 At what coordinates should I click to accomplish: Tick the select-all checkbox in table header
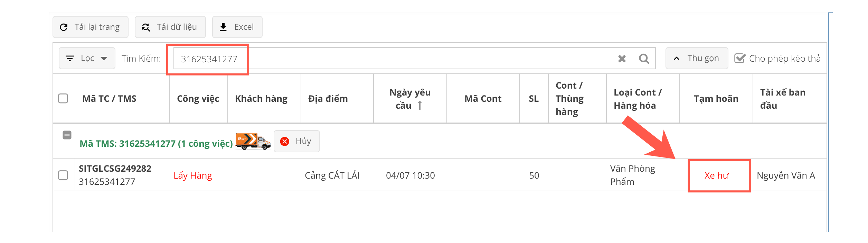pos(63,99)
